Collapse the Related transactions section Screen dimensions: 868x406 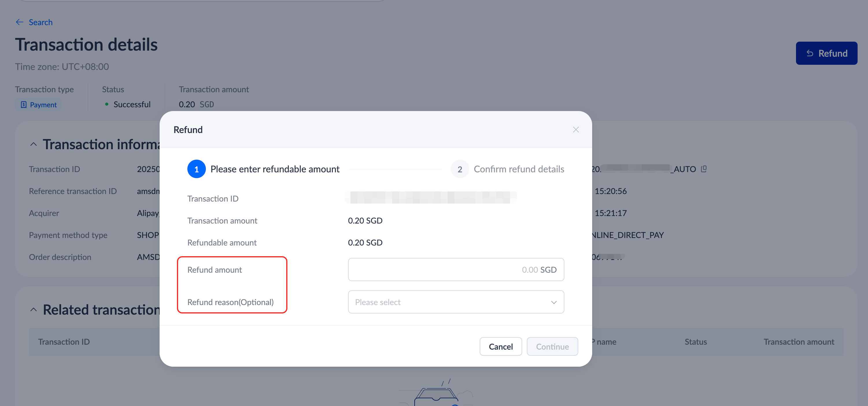coord(33,310)
